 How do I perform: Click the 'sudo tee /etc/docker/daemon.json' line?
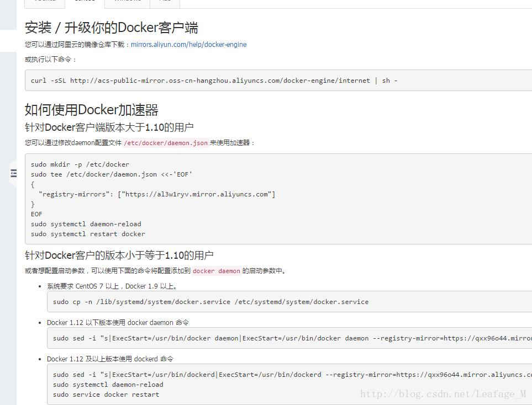point(111,174)
